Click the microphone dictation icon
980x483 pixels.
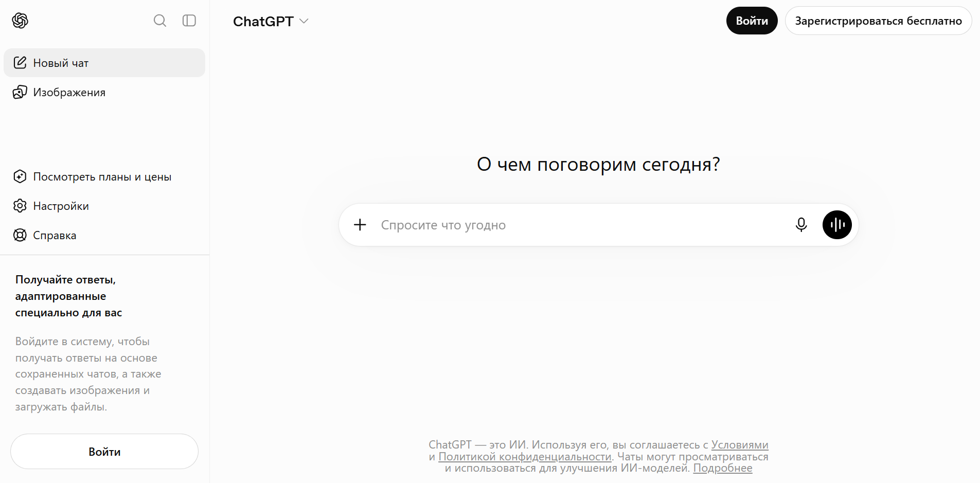(801, 225)
